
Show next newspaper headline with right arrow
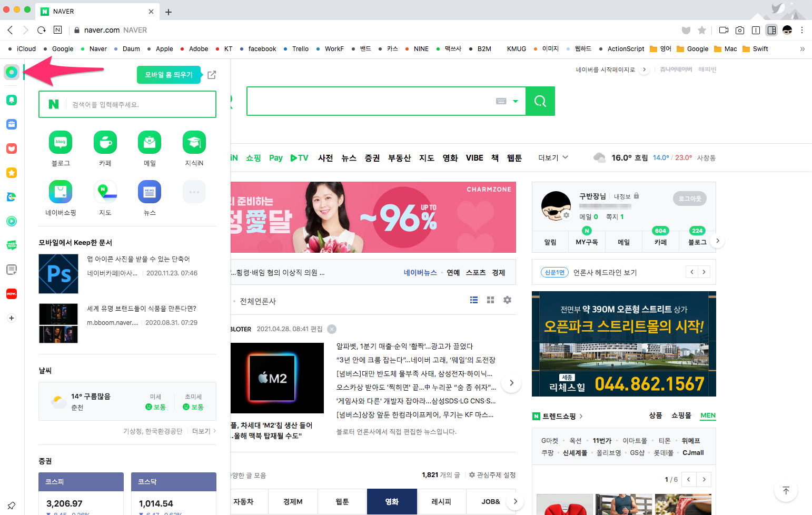tap(704, 272)
